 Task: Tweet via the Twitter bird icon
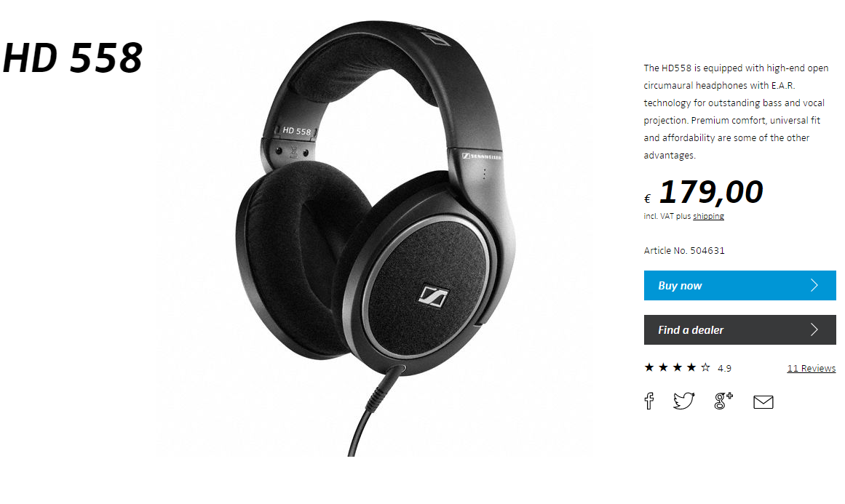684,401
